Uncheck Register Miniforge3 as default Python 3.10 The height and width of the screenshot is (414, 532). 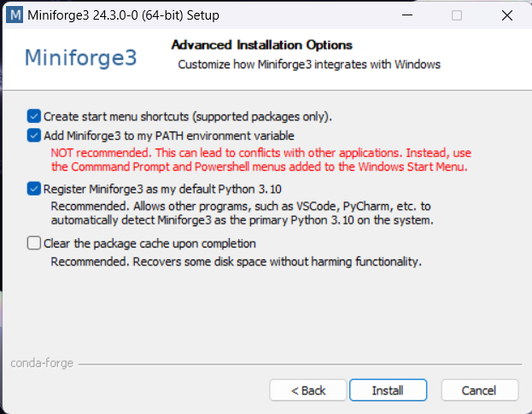pos(33,189)
